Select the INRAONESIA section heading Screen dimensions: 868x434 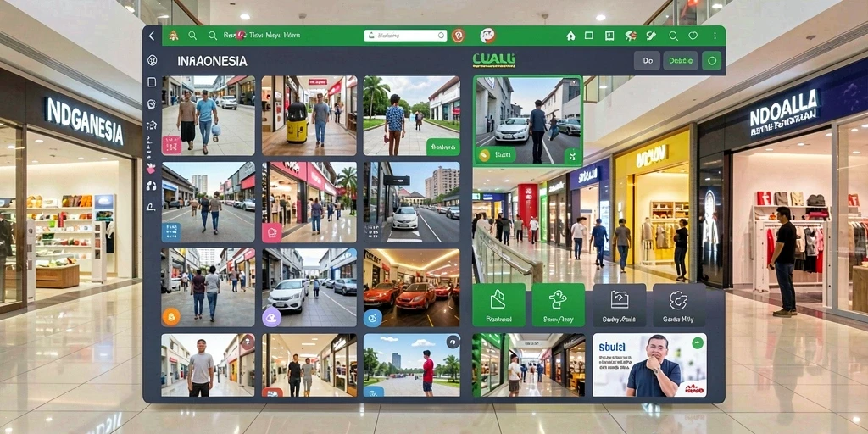212,61
